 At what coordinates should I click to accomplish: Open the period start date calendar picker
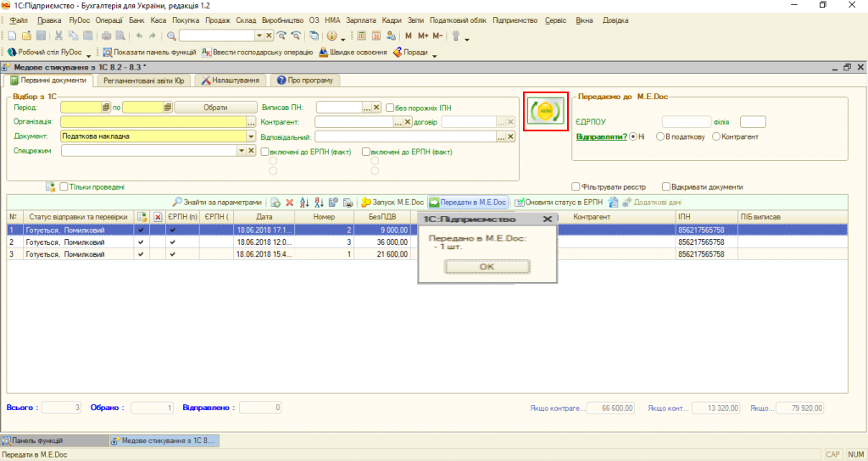pos(106,108)
